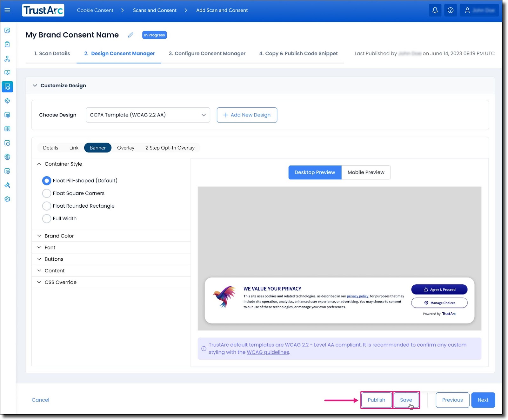Click the help question mark icon

coord(451,10)
